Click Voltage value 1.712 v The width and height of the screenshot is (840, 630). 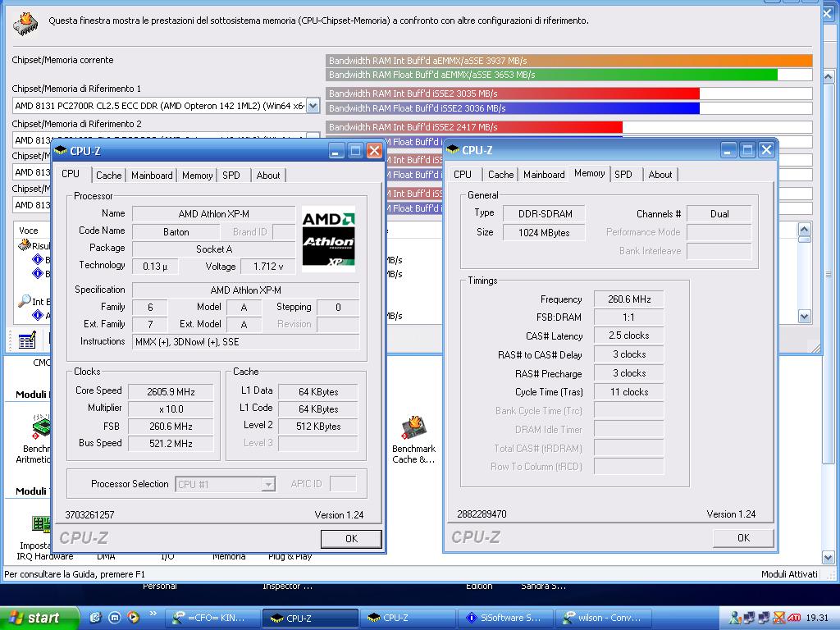(x=268, y=267)
